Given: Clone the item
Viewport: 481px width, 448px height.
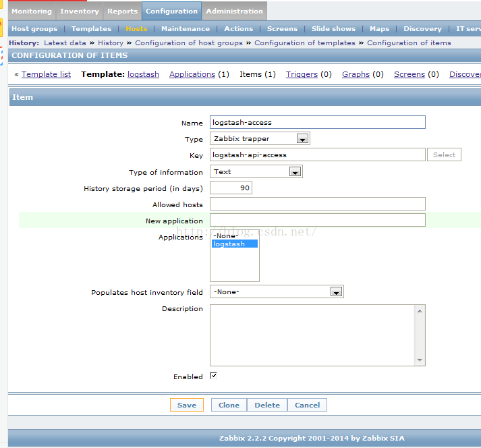Looking at the screenshot, I should [x=229, y=405].
